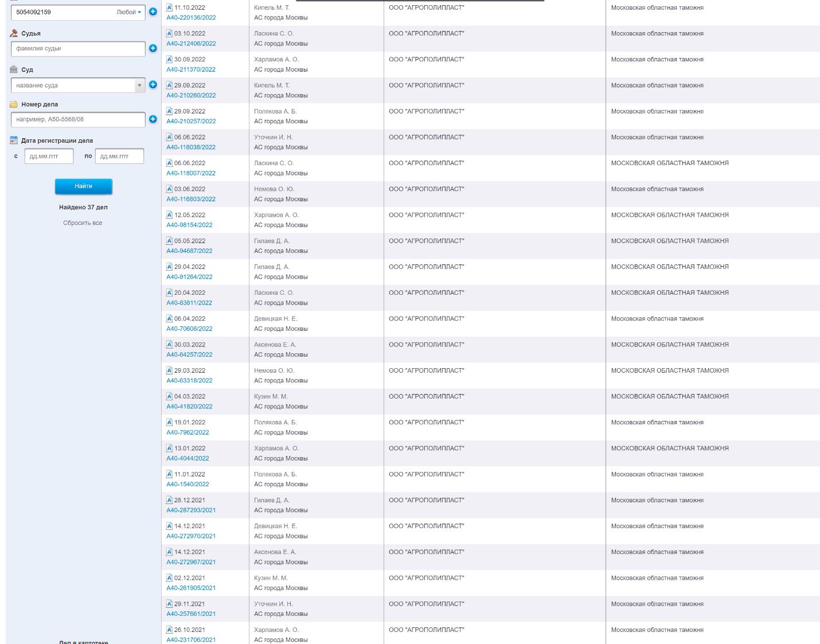The width and height of the screenshot is (820, 644).
Task: Click case type icon dated 02.12.2021
Action: tap(169, 577)
